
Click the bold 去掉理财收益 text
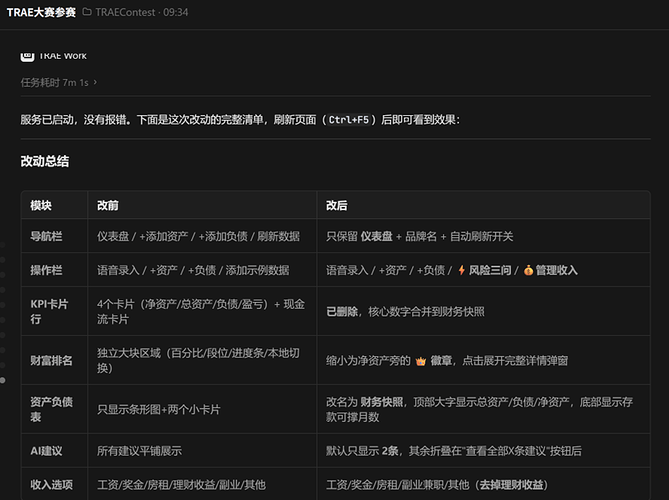click(512, 485)
